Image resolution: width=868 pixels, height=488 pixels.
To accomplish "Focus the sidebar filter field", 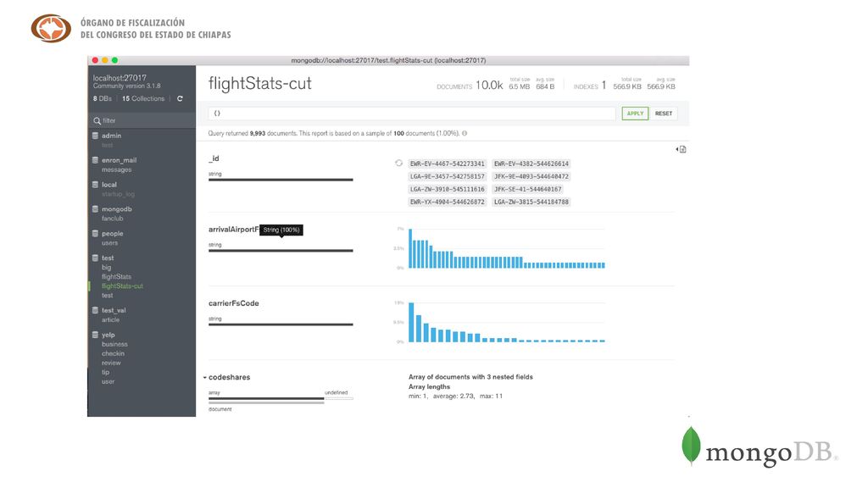I will (142, 120).
